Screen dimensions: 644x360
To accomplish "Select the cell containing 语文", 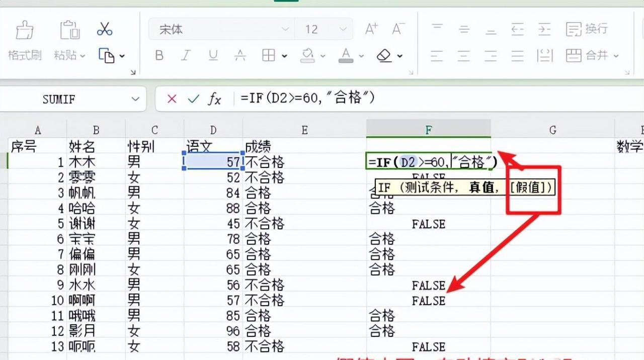I will (x=213, y=146).
